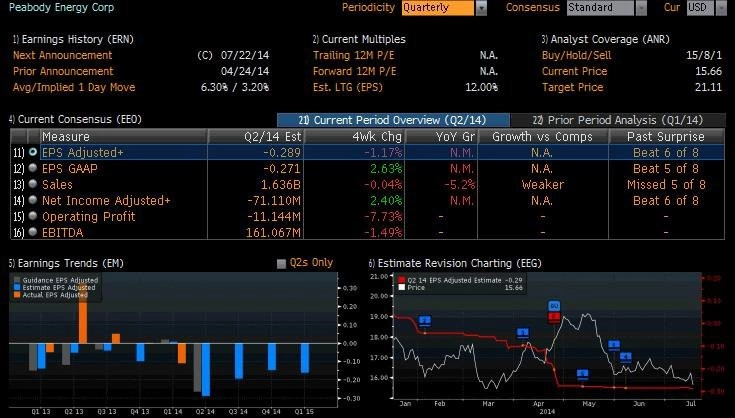This screenshot has height=418, width=735.
Task: Click the EBITDA measure name
Action: [x=62, y=232]
